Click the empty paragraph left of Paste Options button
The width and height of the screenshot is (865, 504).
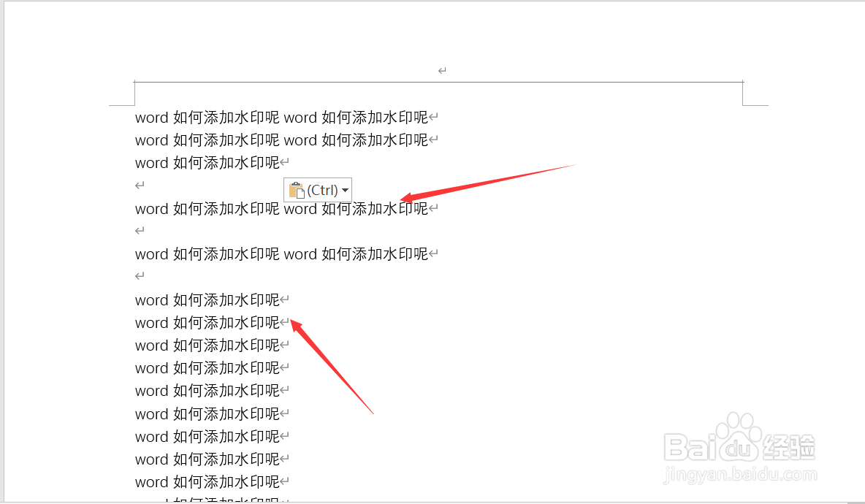pyautogui.click(x=140, y=186)
